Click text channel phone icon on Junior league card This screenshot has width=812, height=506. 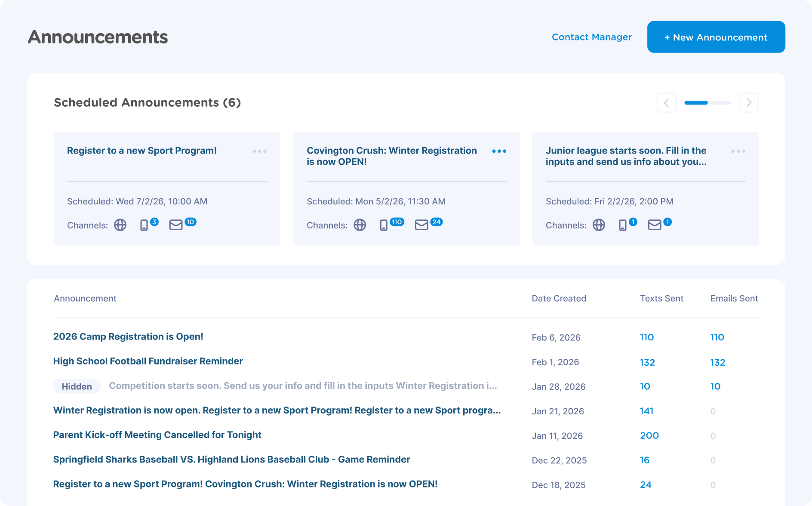point(623,225)
